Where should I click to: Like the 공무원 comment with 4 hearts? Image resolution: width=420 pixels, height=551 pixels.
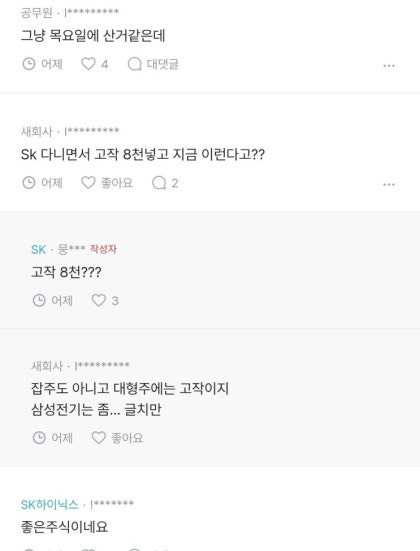click(x=88, y=64)
